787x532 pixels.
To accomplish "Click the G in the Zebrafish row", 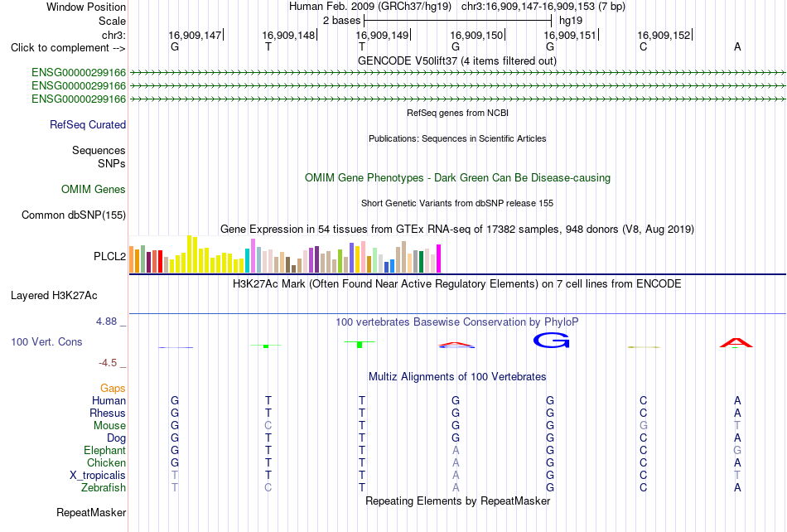I will point(550,487).
